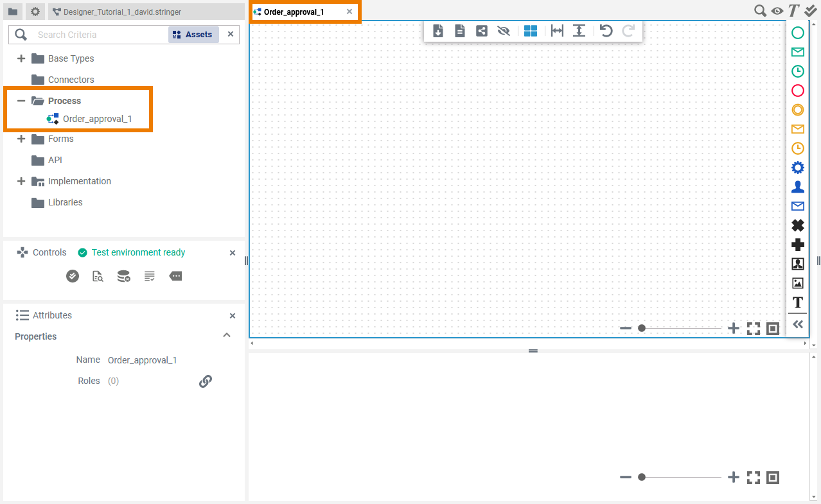Click the share icon in canvas toolbar
The width and height of the screenshot is (821, 504).
482,31
